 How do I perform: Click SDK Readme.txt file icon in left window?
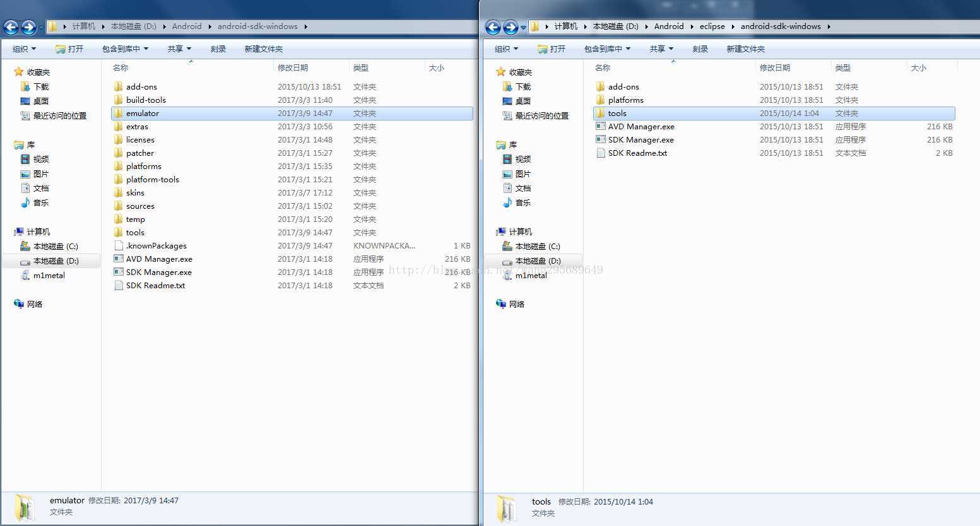click(118, 286)
